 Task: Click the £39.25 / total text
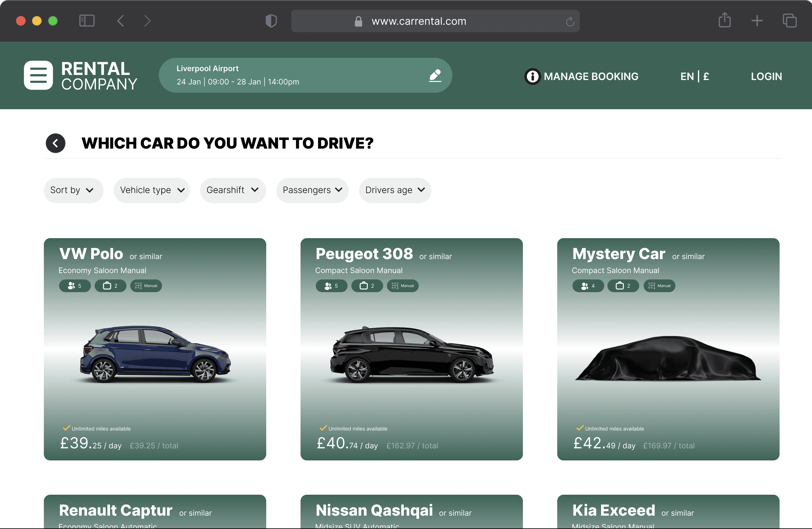pos(154,446)
